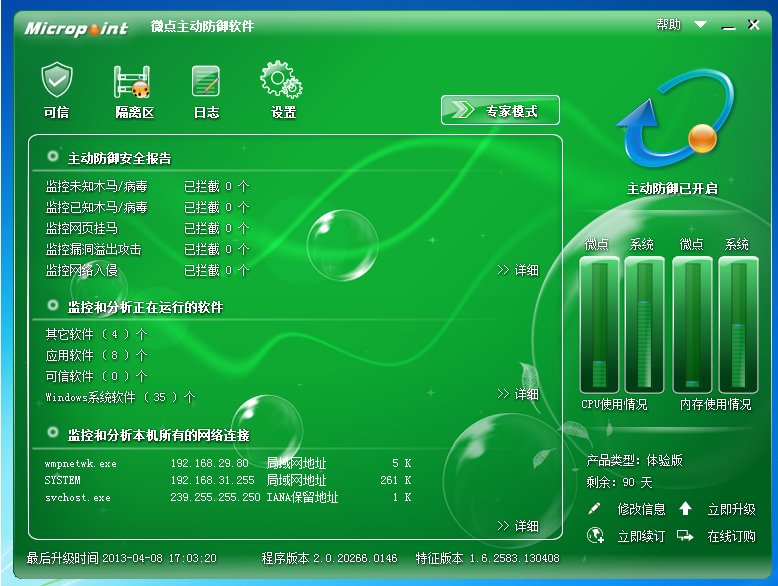This screenshot has width=778, height=586.
Task: Show 详细 details for running software
Action: 518,394
